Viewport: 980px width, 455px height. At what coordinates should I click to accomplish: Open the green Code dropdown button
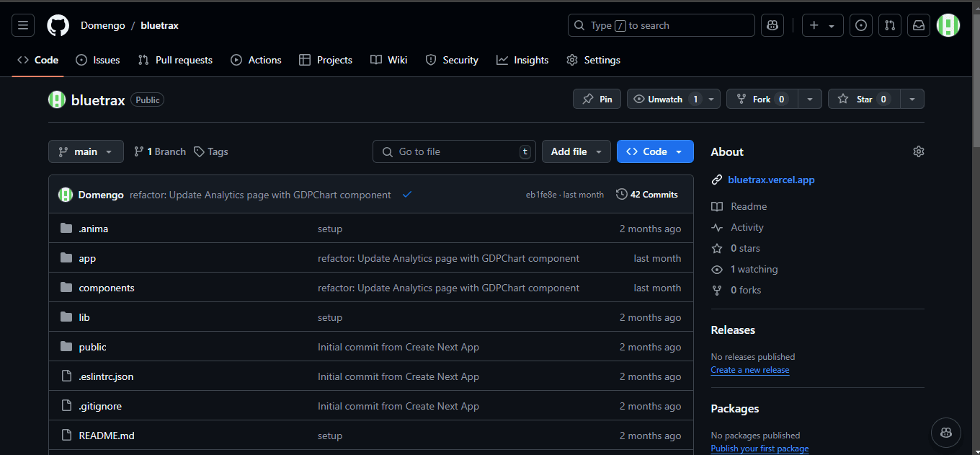[654, 151]
